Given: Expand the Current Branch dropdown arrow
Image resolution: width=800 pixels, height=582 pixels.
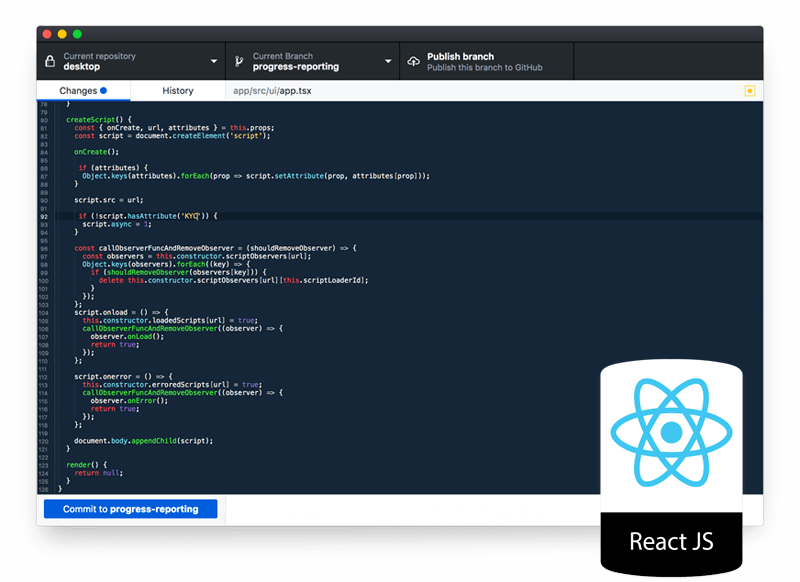Looking at the screenshot, I should 388,61.
